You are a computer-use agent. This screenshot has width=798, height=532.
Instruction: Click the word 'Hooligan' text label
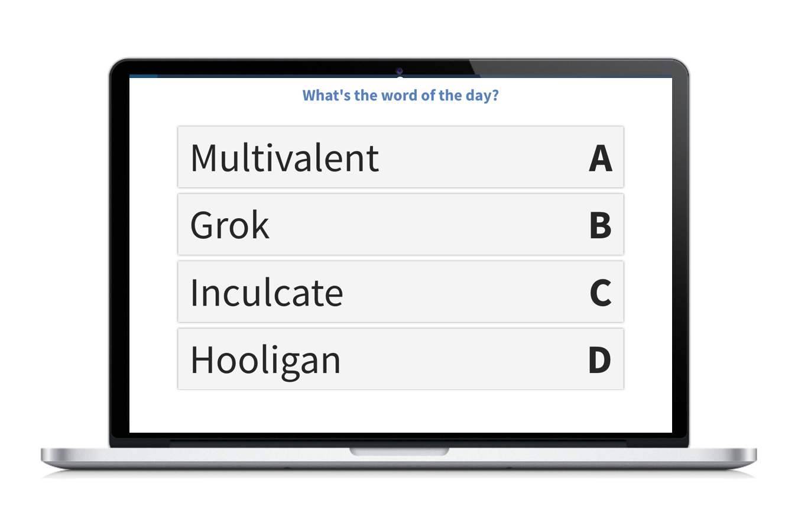(x=265, y=359)
